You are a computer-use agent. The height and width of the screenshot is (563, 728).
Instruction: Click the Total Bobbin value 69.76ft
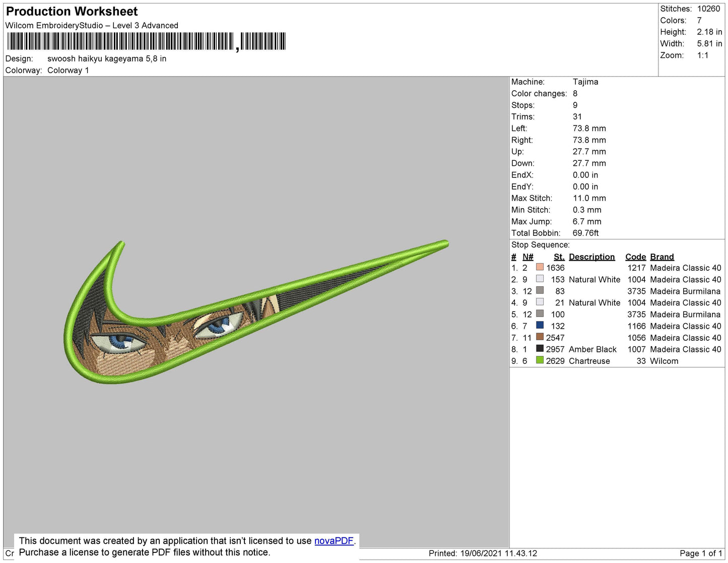click(x=586, y=233)
